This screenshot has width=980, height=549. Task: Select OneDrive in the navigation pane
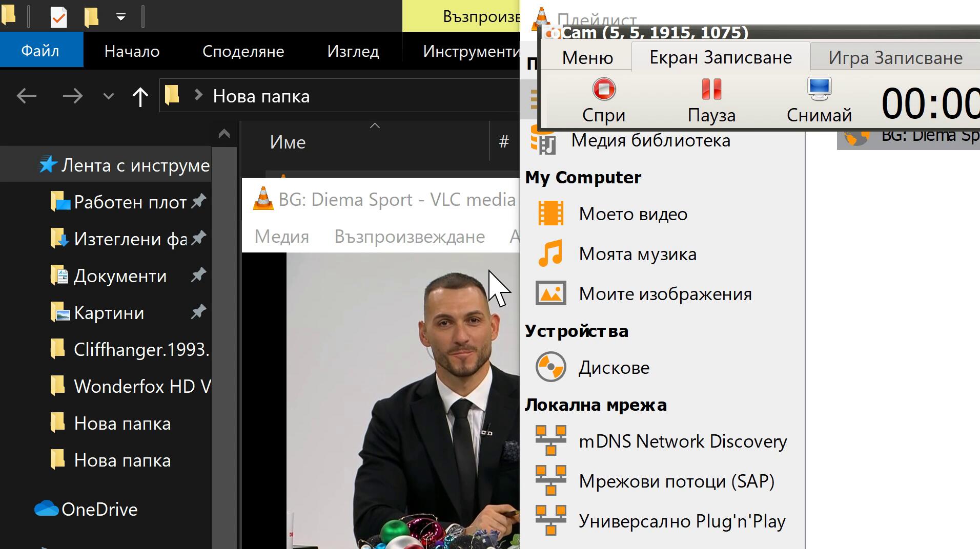click(x=99, y=509)
